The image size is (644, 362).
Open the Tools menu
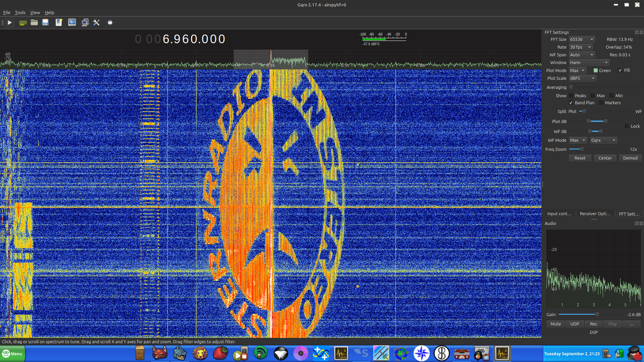click(20, 12)
